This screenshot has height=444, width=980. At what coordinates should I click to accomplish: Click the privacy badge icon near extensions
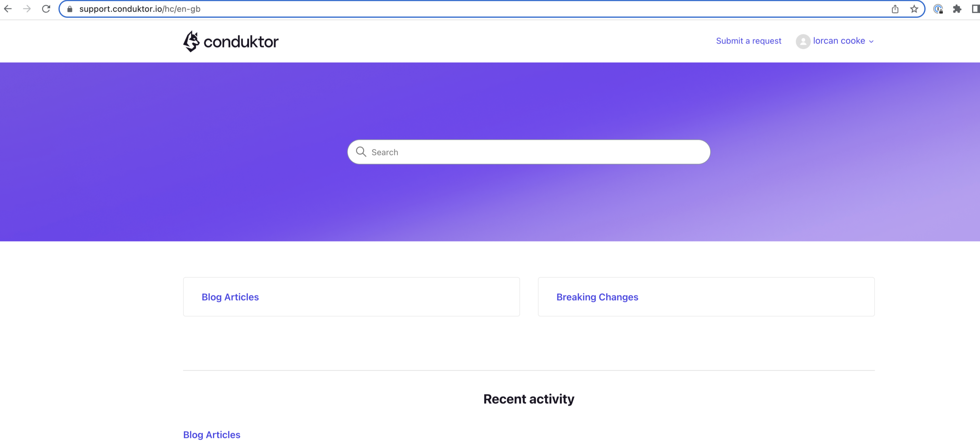click(x=938, y=9)
